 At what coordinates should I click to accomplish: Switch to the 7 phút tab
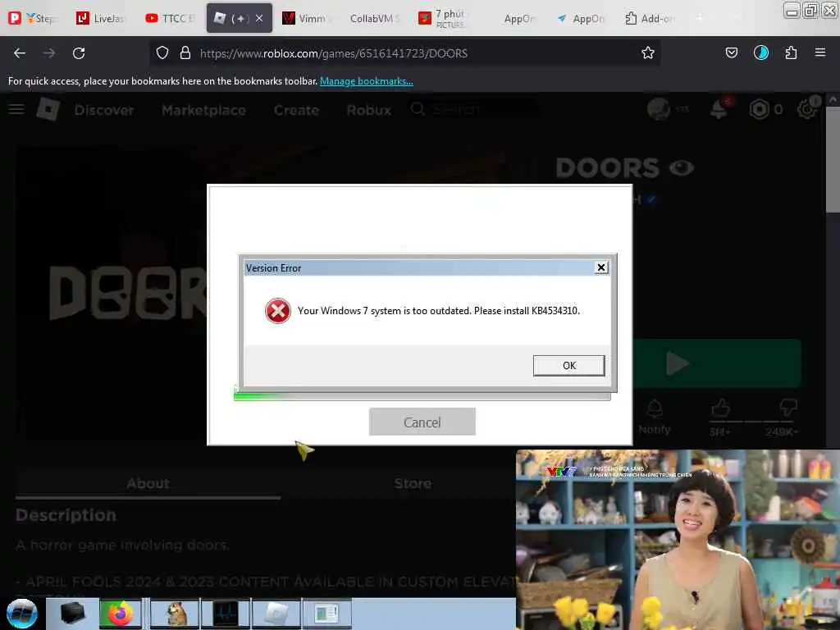point(442,18)
